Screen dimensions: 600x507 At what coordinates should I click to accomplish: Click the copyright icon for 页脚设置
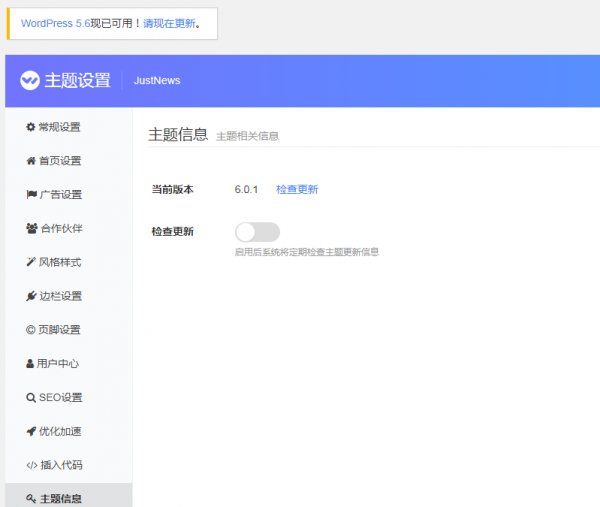coord(30,330)
